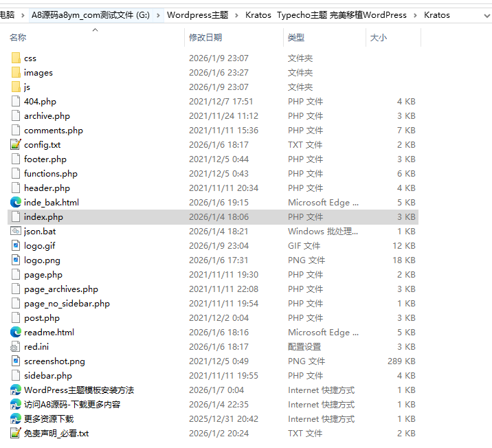The height and width of the screenshot is (448, 492).
Task: Click the readme.html Edge icon
Action: [16, 333]
